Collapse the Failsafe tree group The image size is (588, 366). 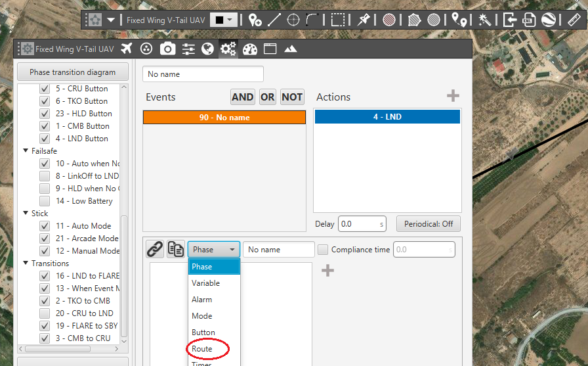[x=26, y=150]
